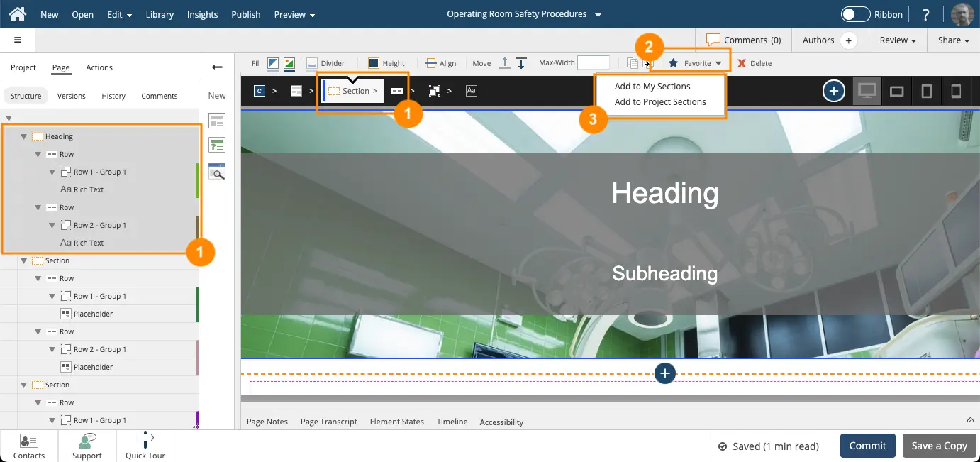Click the Save a Copy button
Image resolution: width=980 pixels, height=462 pixels.
coord(940,446)
